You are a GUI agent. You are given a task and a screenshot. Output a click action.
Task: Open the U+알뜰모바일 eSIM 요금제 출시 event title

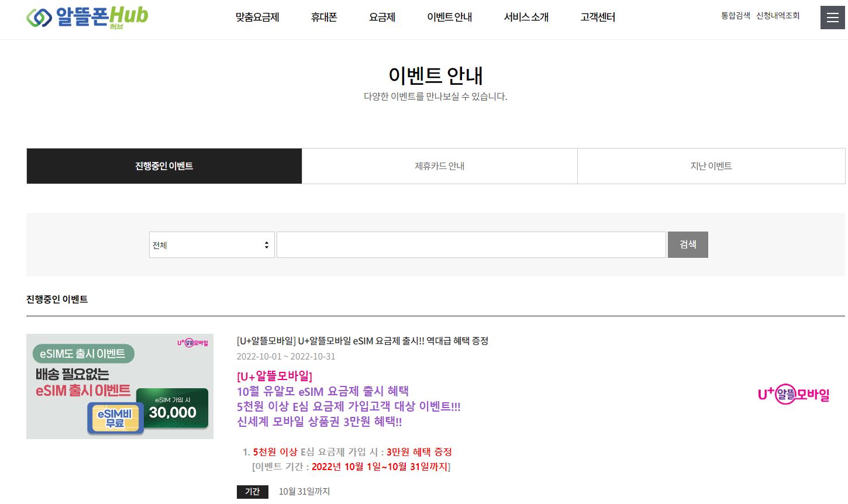click(363, 341)
